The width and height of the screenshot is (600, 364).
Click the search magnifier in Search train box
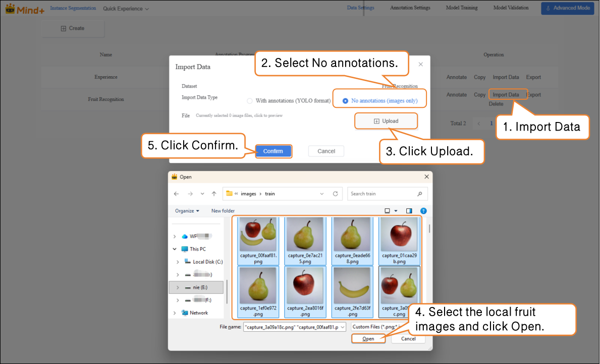(x=420, y=194)
